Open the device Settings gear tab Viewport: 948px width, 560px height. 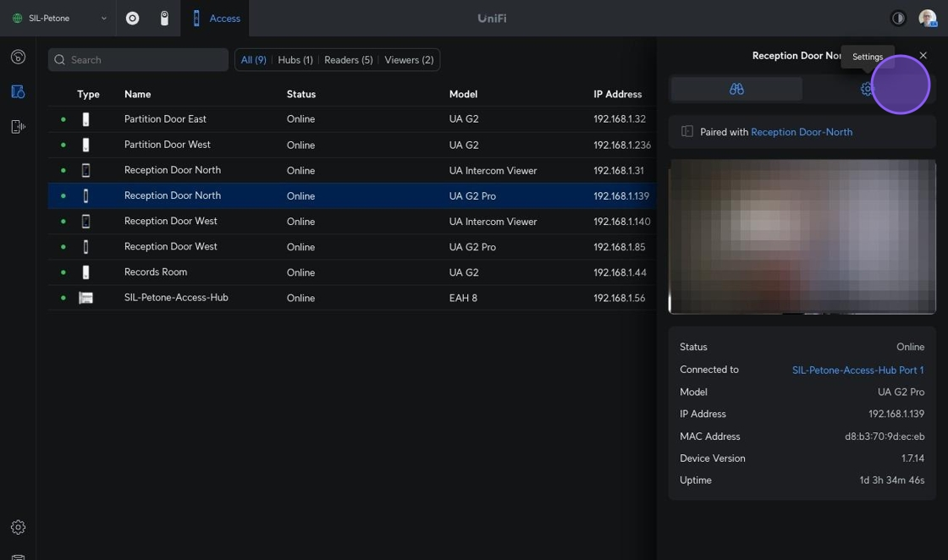click(867, 89)
